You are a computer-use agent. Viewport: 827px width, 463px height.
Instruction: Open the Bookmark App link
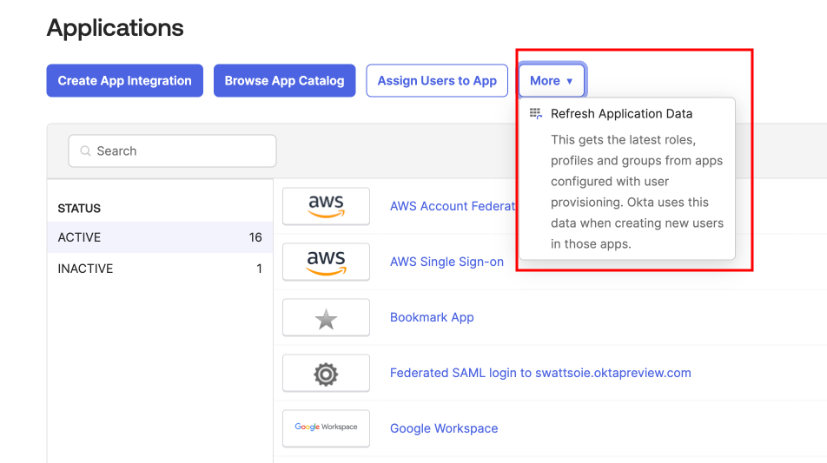[x=432, y=318]
